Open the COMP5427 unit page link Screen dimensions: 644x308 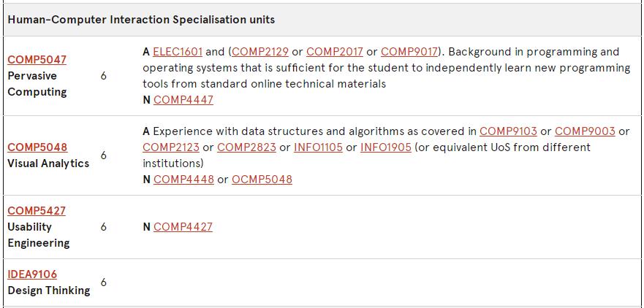pyautogui.click(x=37, y=211)
